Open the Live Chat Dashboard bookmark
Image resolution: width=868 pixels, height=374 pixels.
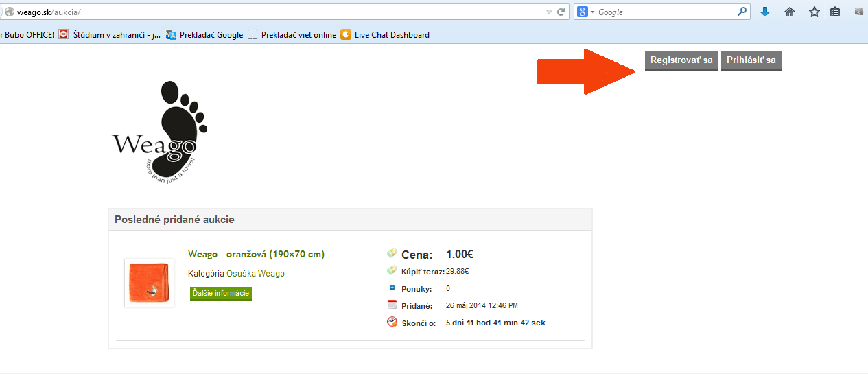point(385,35)
